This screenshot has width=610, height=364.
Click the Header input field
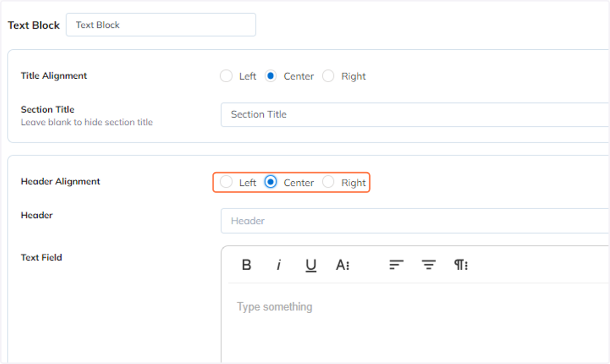tap(415, 221)
